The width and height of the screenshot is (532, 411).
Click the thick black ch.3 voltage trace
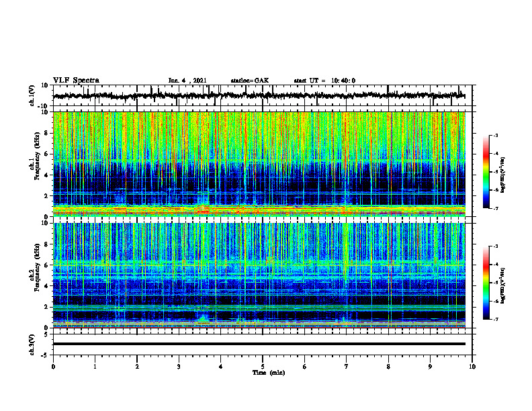(x=259, y=344)
